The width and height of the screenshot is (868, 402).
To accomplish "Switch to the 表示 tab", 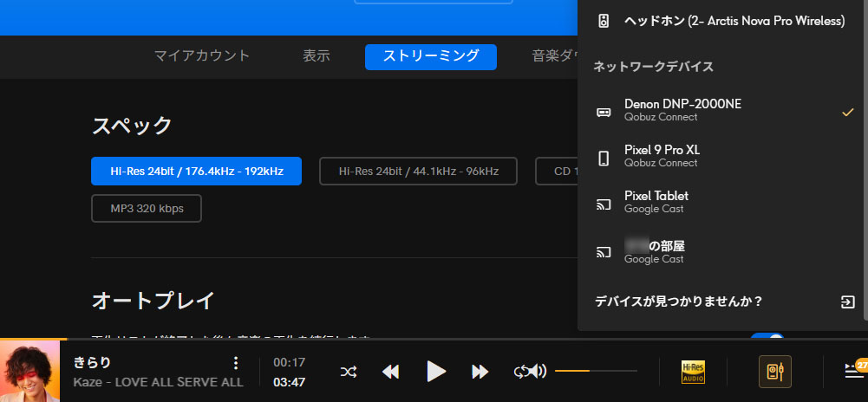I will coord(317,55).
